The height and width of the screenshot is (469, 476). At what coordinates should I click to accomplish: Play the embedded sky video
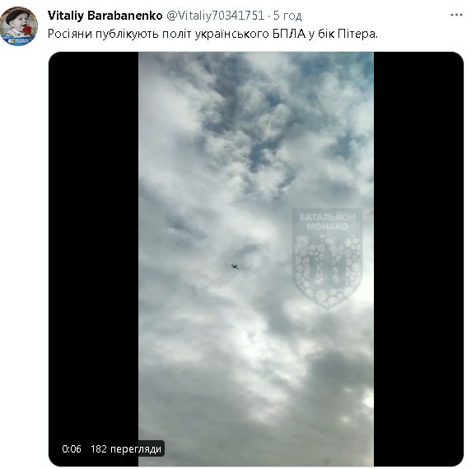[x=256, y=258]
